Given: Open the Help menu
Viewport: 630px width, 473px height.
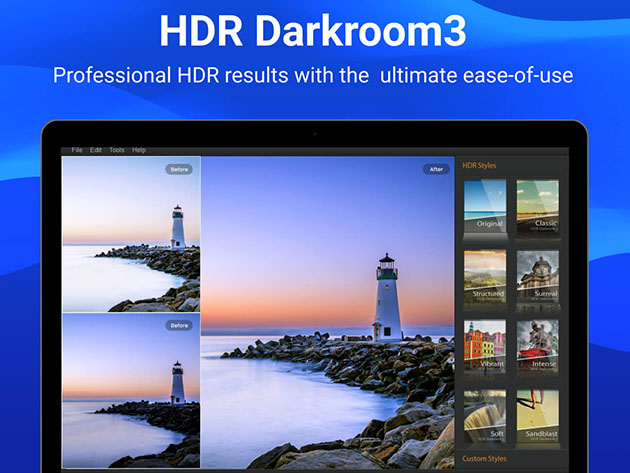Looking at the screenshot, I should click(x=139, y=150).
